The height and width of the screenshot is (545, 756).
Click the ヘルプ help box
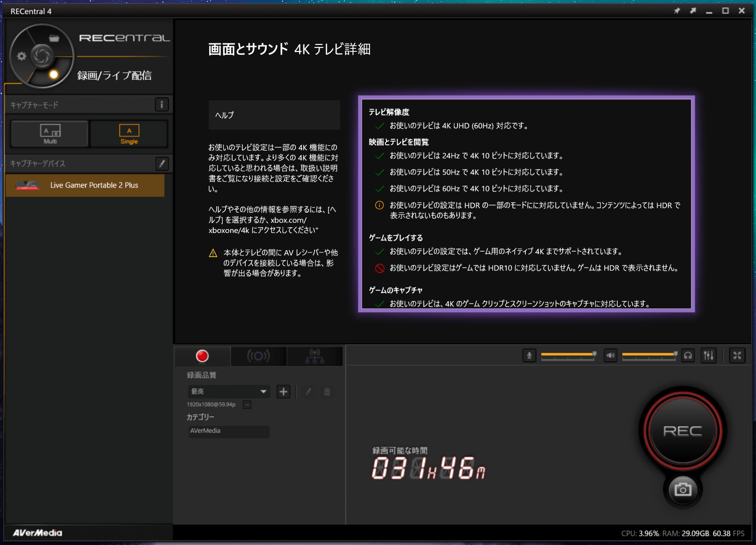point(274,115)
